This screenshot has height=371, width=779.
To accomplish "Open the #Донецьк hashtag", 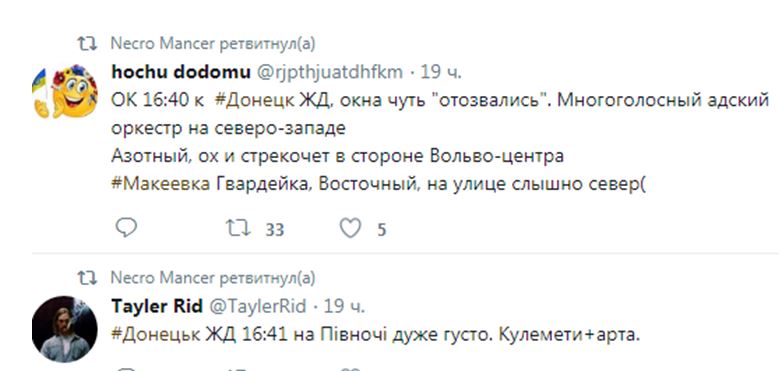I will tap(156, 334).
